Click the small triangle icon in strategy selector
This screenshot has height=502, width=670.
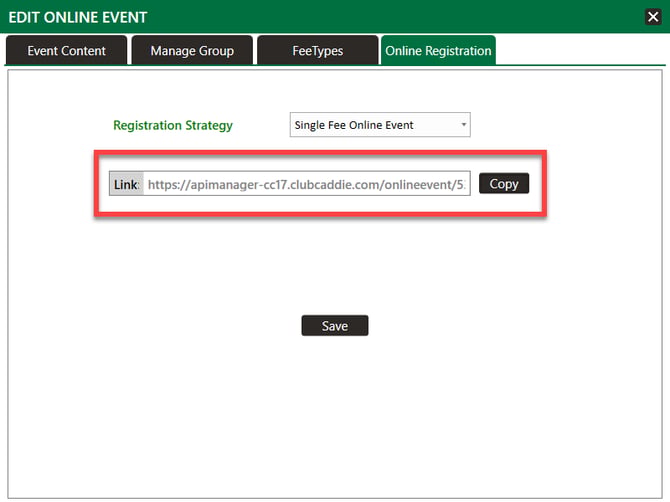[464, 125]
